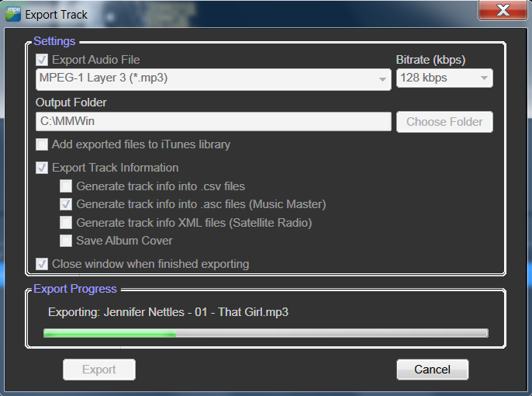Enable generating track info into .csv files

(67, 186)
